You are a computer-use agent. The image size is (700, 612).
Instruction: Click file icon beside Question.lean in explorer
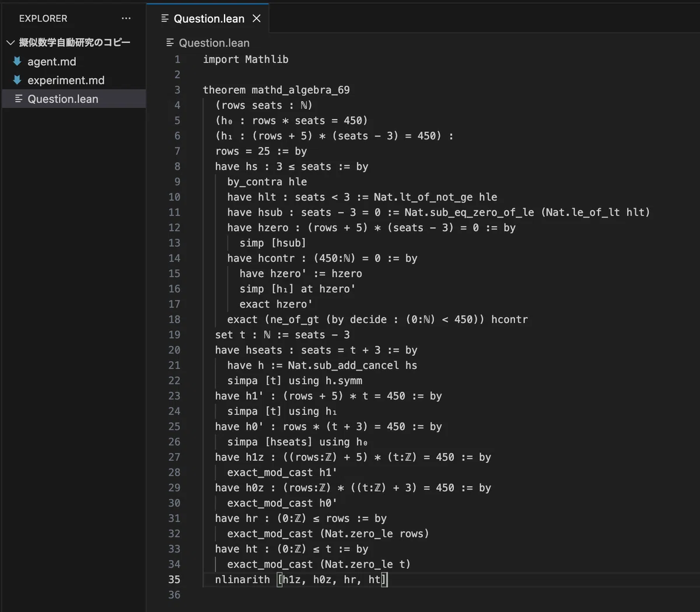19,99
